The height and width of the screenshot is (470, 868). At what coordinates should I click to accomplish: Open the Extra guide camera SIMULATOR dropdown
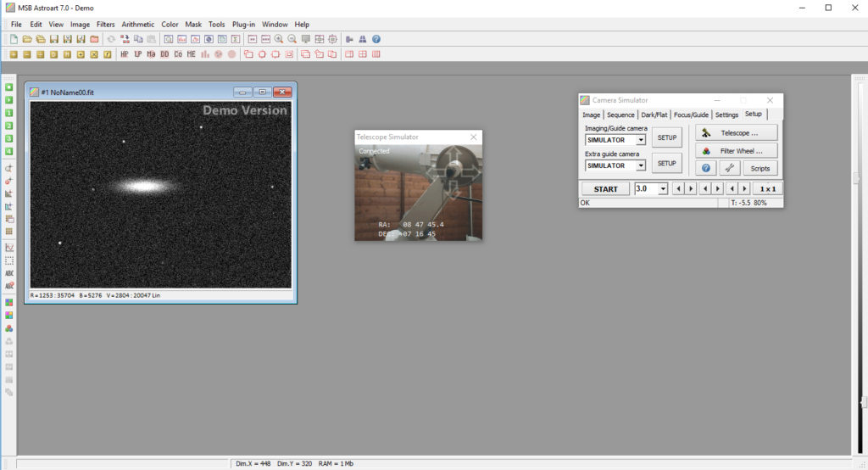click(x=641, y=165)
